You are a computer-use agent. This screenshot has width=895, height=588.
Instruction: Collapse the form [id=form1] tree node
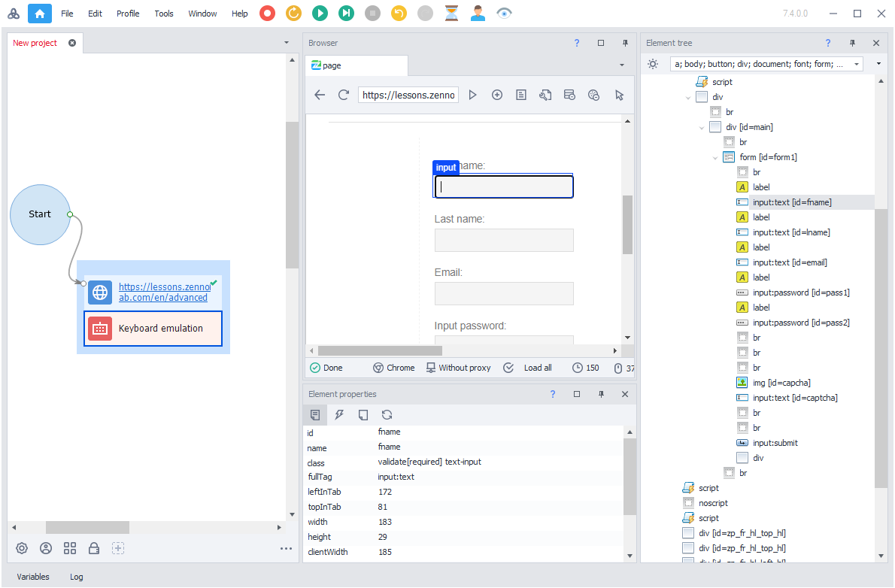(x=715, y=157)
